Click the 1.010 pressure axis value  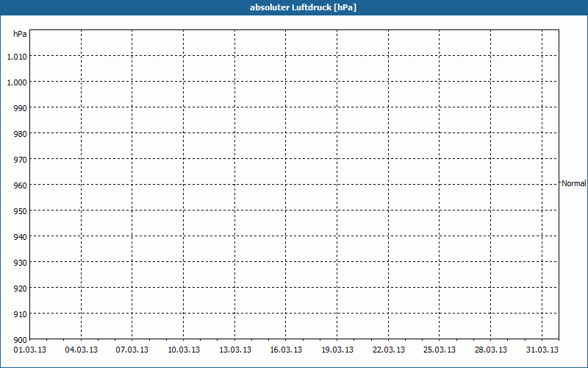(17, 57)
